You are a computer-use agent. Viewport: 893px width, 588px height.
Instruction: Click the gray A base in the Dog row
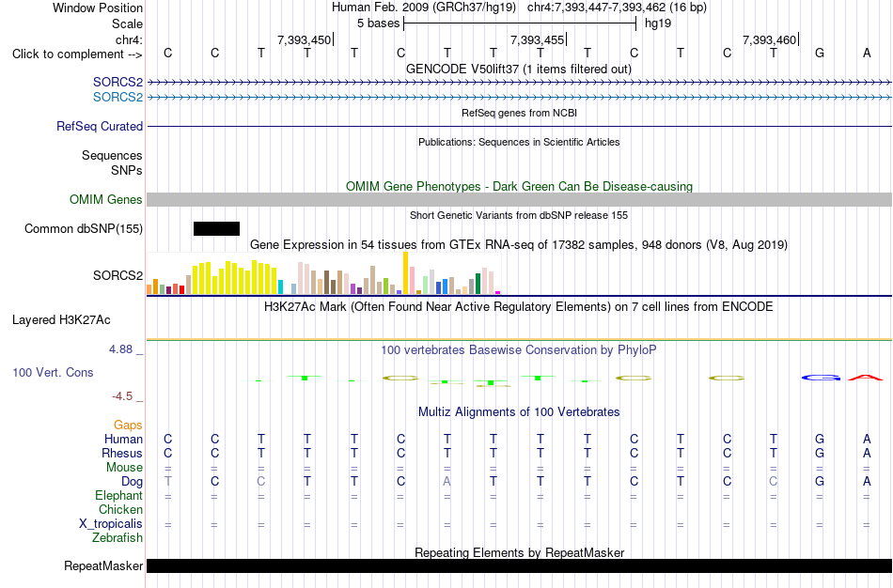447,481
